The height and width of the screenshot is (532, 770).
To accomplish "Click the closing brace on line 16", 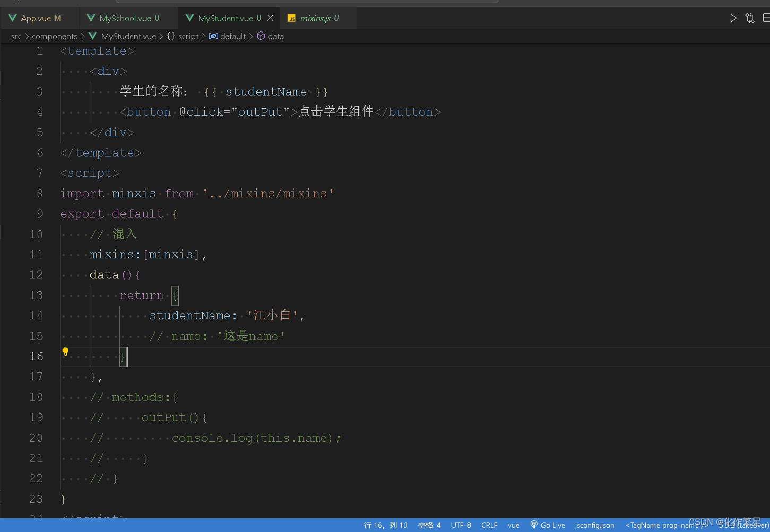I will pos(123,356).
